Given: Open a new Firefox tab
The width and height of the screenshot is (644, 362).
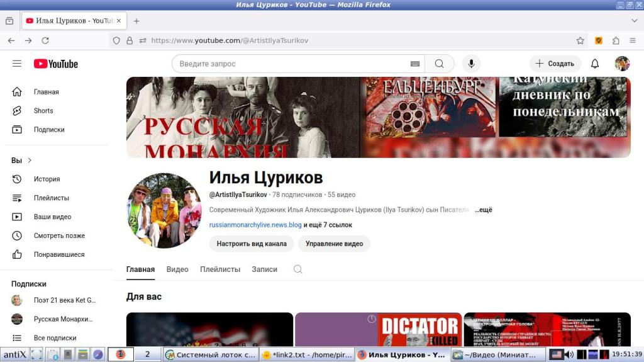Looking at the screenshot, I should coord(136,21).
